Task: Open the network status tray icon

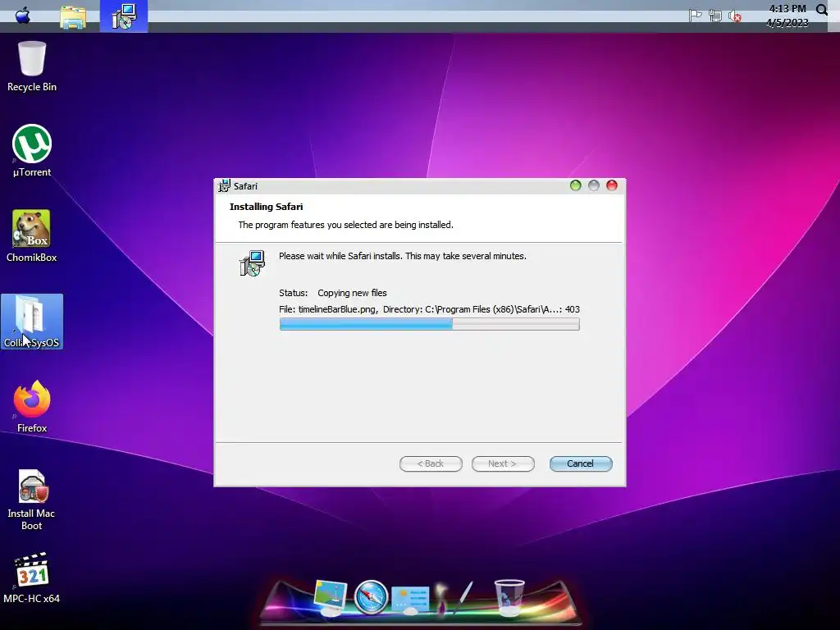Action: (714, 16)
